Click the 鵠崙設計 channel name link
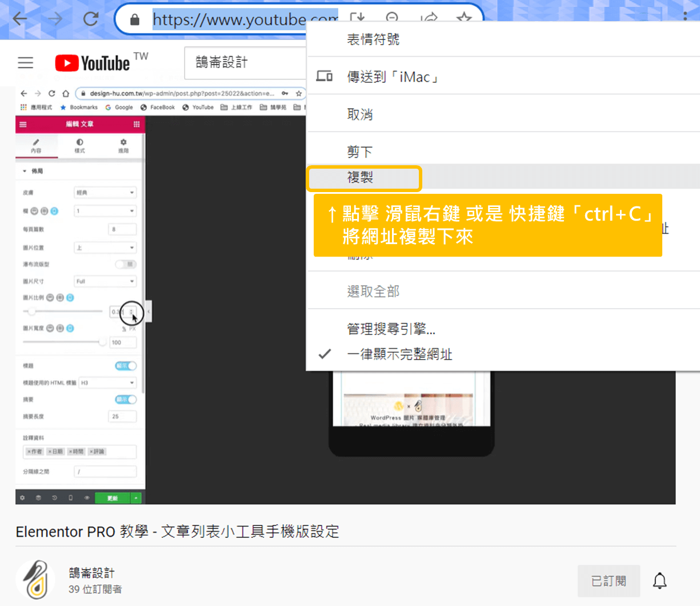 (x=91, y=573)
